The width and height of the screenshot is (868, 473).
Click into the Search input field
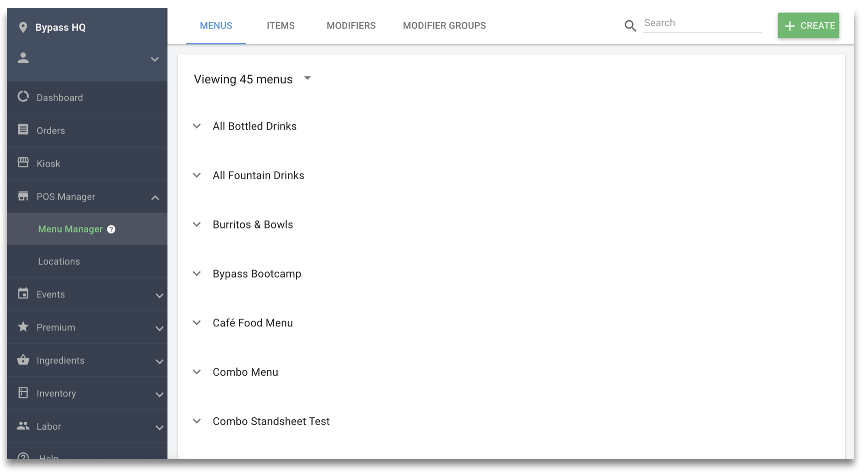coord(702,23)
